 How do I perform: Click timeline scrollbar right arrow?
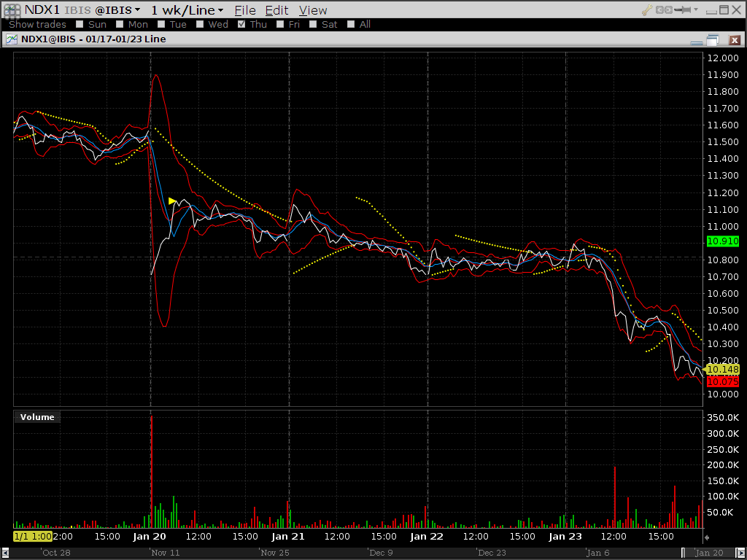[740, 553]
